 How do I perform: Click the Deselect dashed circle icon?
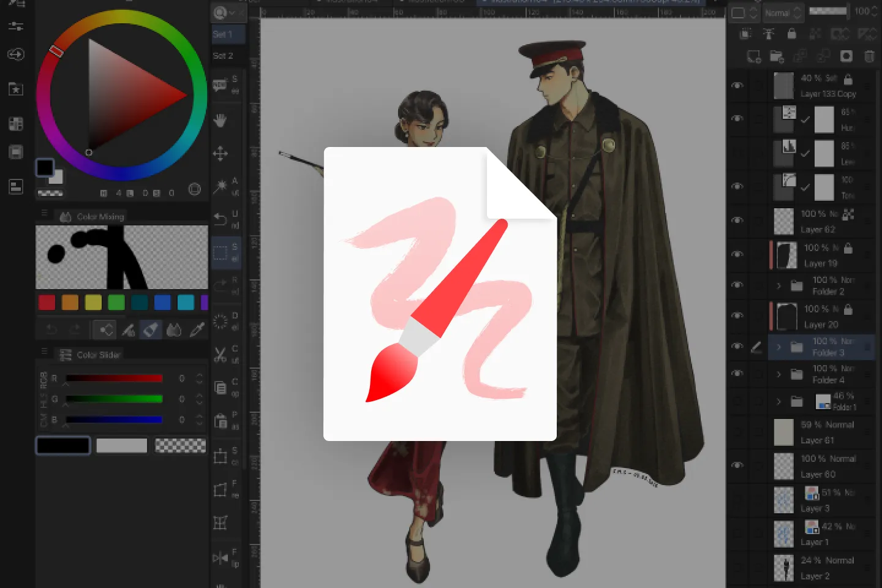(220, 321)
